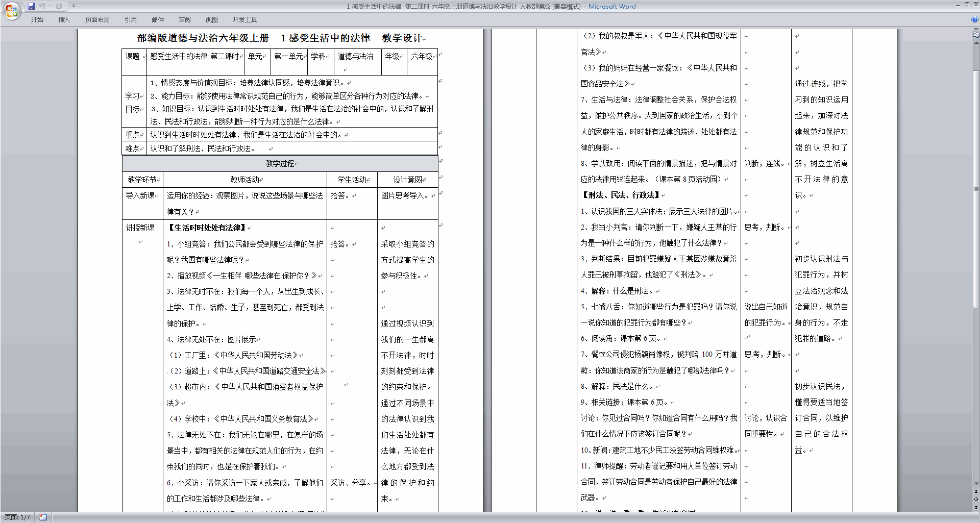Click the 图片思考导入 cell text
The height and width of the screenshot is (523, 980).
(406, 195)
